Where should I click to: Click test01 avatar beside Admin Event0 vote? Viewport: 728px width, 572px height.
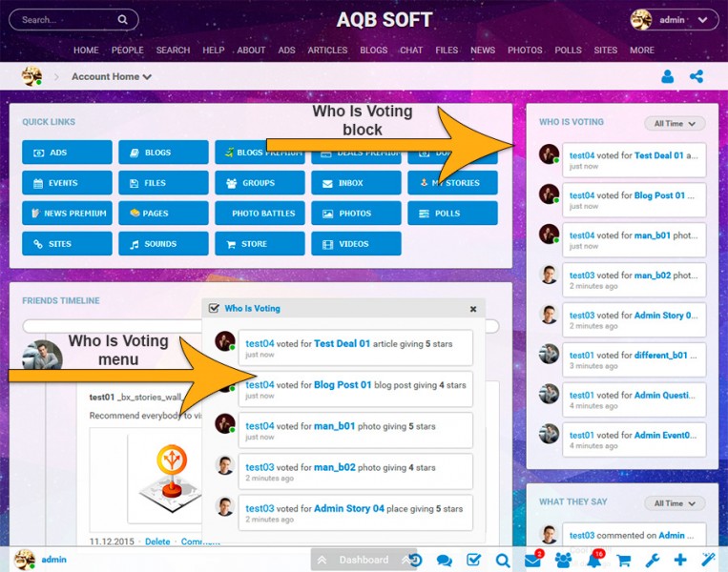[x=549, y=434]
